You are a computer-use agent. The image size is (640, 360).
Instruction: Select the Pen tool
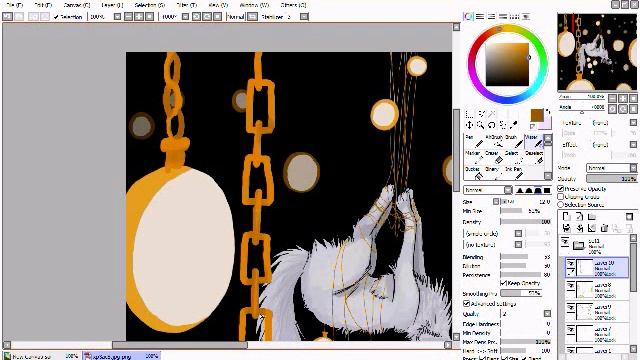474,141
